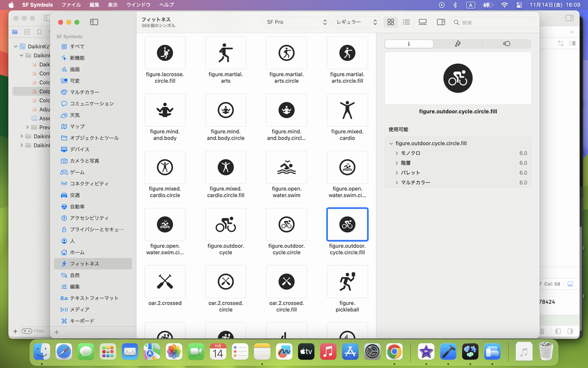Switch to list view in toolbar

[x=407, y=22]
